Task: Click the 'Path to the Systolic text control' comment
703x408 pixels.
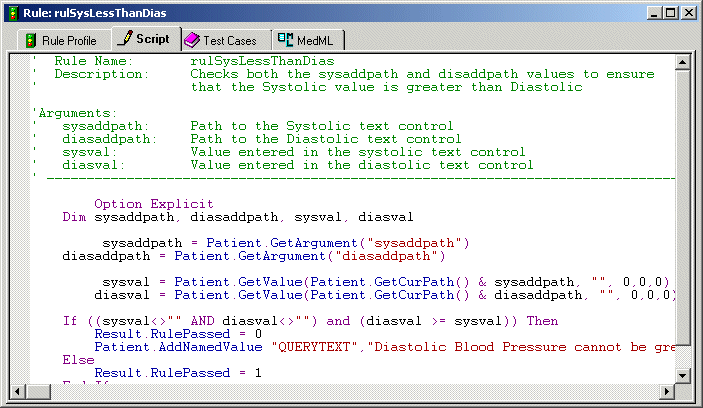Action: pyautogui.click(x=322, y=126)
